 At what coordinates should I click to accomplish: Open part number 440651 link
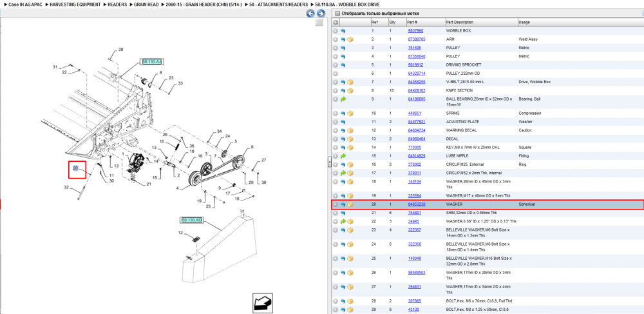(414, 113)
